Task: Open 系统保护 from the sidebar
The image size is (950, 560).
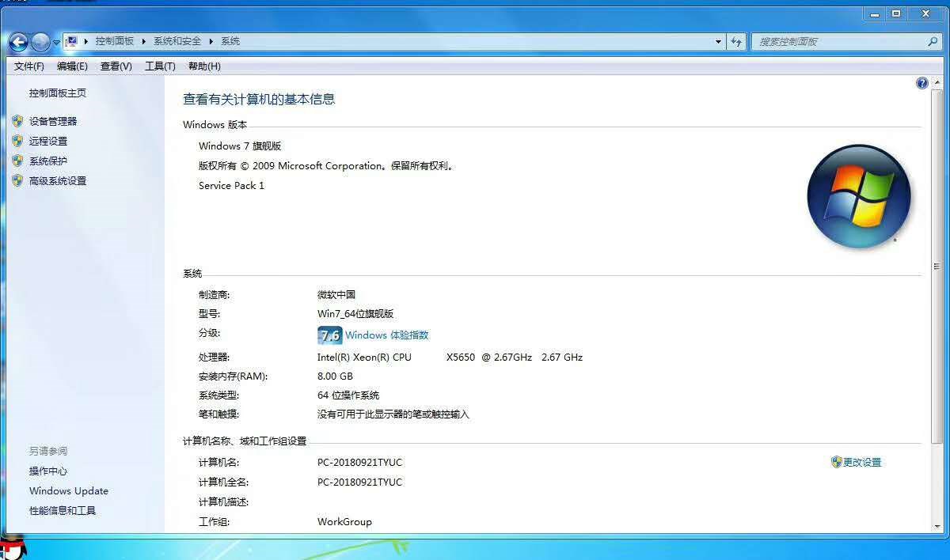Action: (x=48, y=161)
